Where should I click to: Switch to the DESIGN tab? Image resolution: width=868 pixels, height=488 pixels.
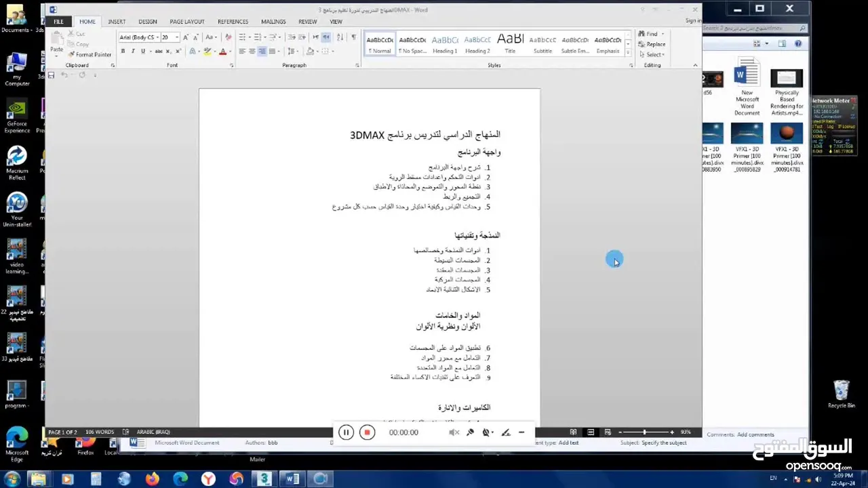148,22
